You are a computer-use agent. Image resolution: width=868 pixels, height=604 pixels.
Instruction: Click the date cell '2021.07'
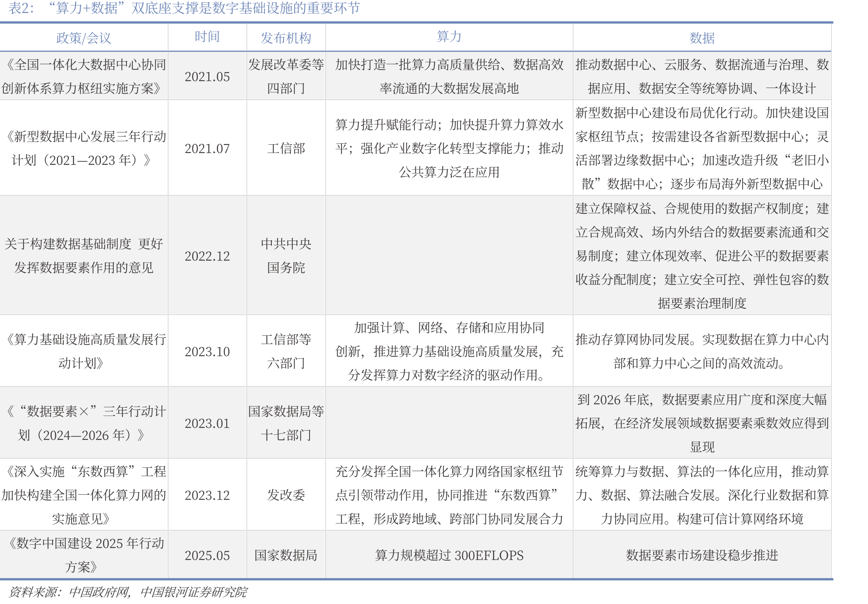207,148
